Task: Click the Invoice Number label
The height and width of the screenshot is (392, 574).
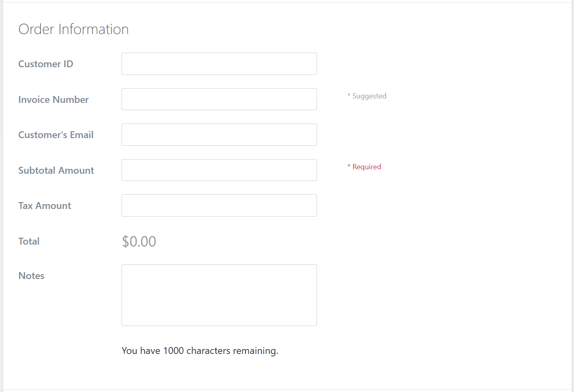Action: 54,100
